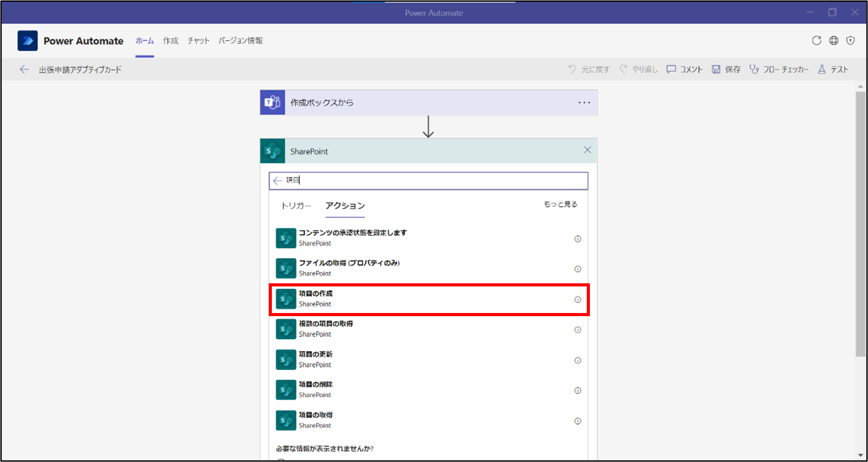
Task: Click SharePoint icon beside 複数の項目の取得
Action: [286, 329]
